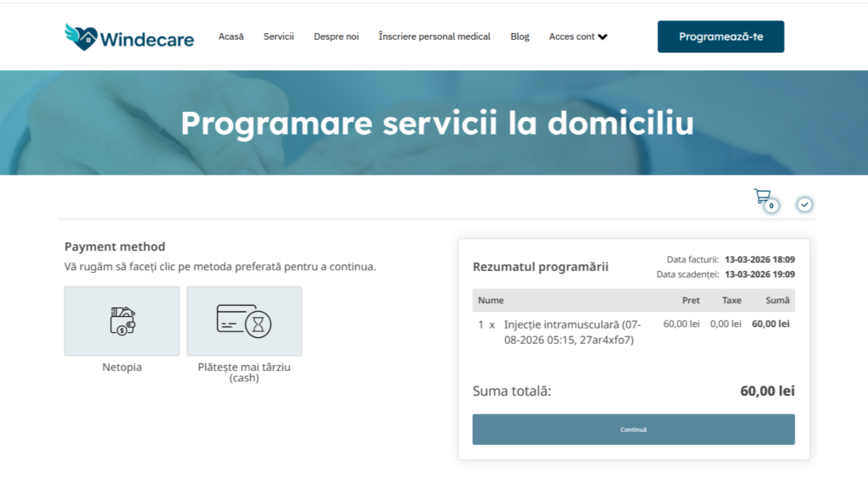868x488 pixels.
Task: Click the Rezumatul programării heading
Action: click(540, 267)
